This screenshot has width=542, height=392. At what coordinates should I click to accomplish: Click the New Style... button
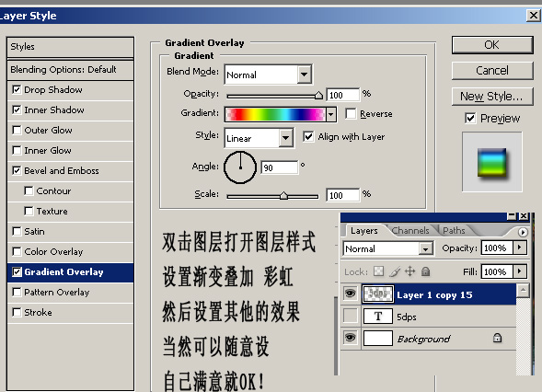[492, 96]
